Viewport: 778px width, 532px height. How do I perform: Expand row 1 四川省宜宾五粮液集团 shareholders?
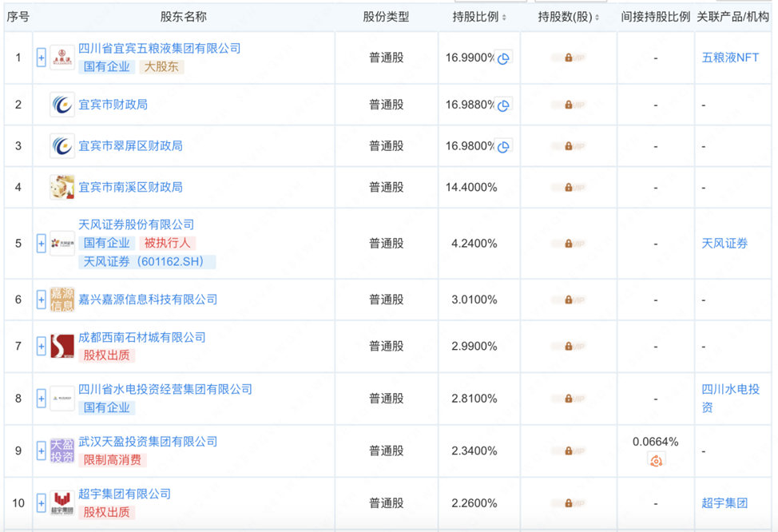(x=42, y=58)
